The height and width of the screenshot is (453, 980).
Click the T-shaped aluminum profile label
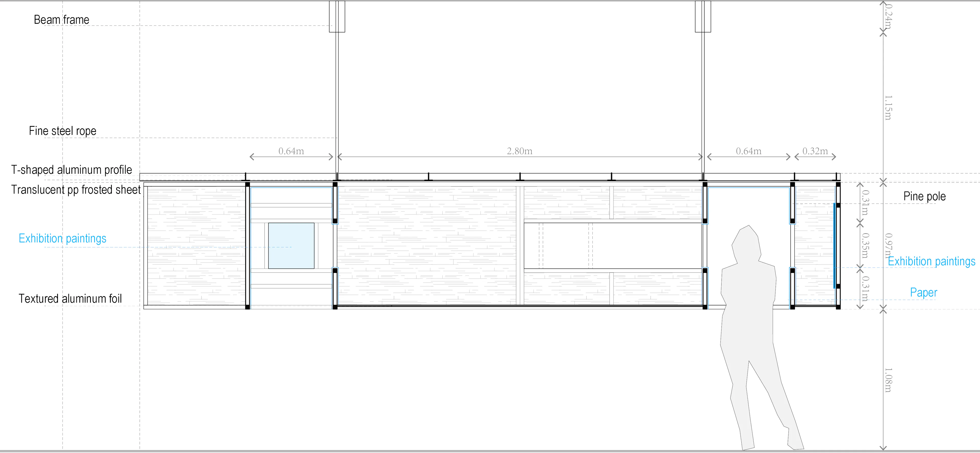71,170
